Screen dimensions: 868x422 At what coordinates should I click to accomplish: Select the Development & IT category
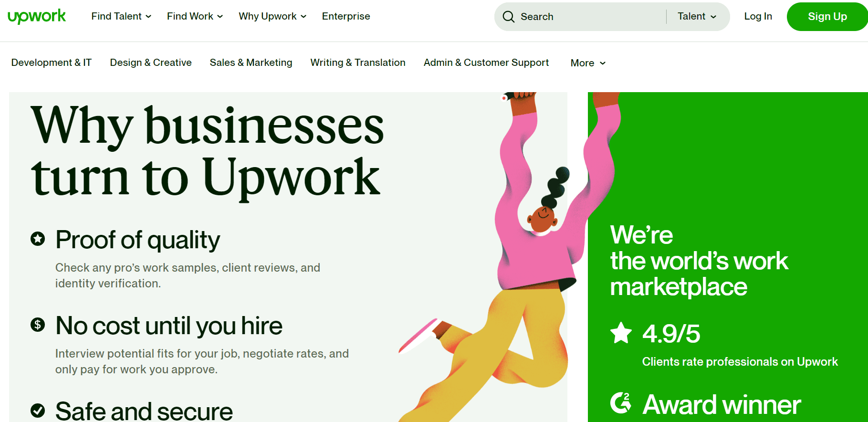tap(52, 63)
